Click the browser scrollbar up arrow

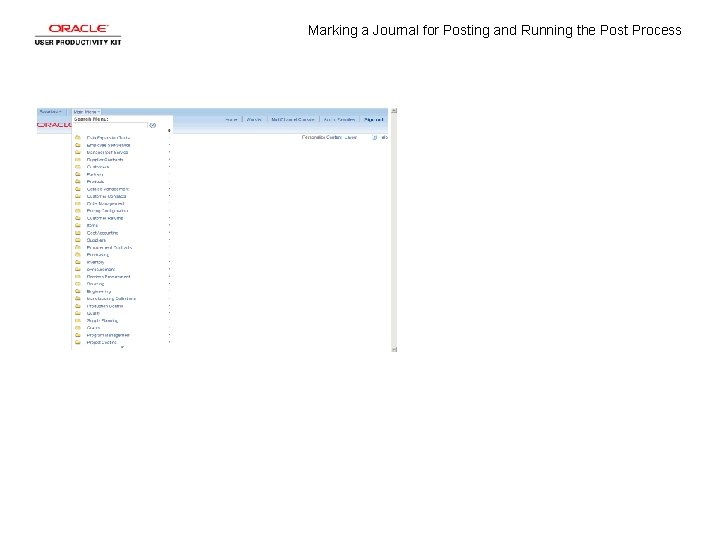click(x=394, y=111)
